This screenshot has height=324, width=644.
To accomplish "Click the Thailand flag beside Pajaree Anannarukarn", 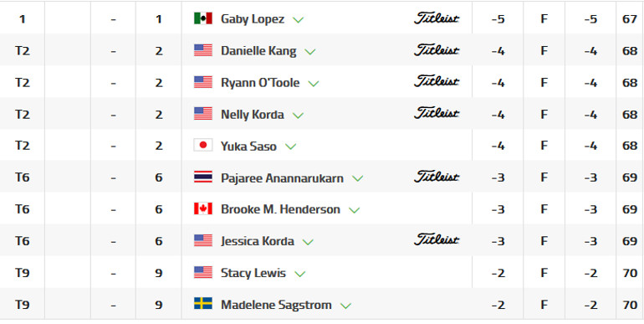I will [x=203, y=177].
